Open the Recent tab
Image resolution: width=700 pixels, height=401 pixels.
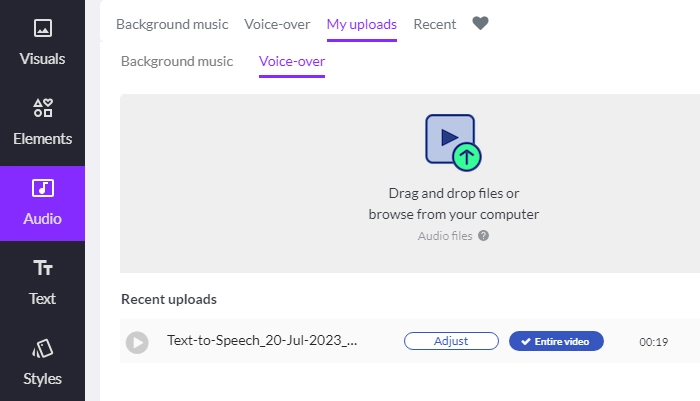tap(434, 24)
